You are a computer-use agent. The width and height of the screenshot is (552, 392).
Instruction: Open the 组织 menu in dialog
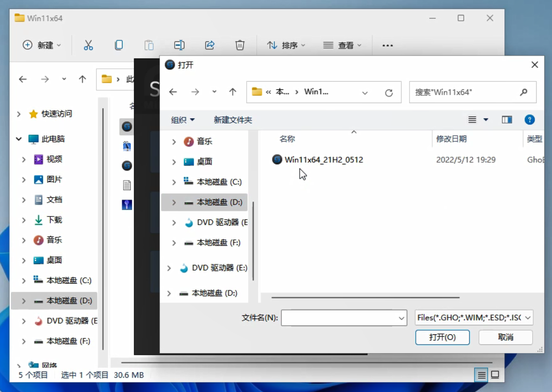point(183,120)
